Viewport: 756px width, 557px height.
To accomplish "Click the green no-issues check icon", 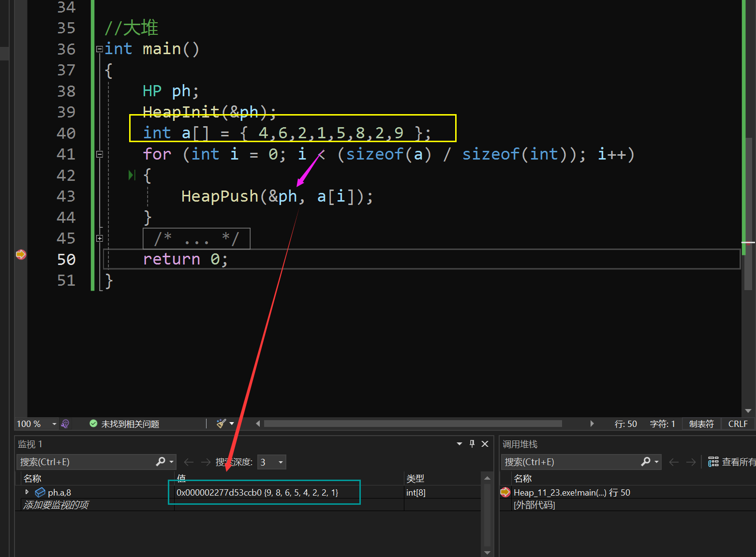I will pyautogui.click(x=93, y=424).
